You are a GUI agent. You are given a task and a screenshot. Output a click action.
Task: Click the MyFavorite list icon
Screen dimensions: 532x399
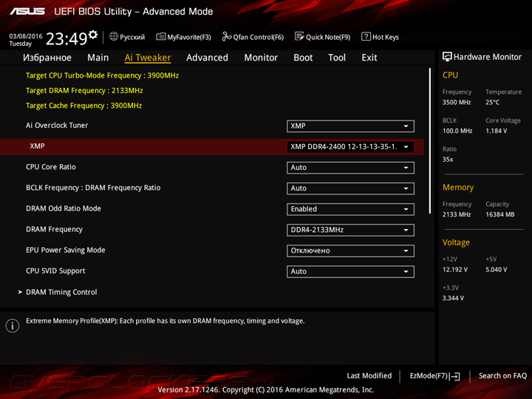(x=160, y=37)
